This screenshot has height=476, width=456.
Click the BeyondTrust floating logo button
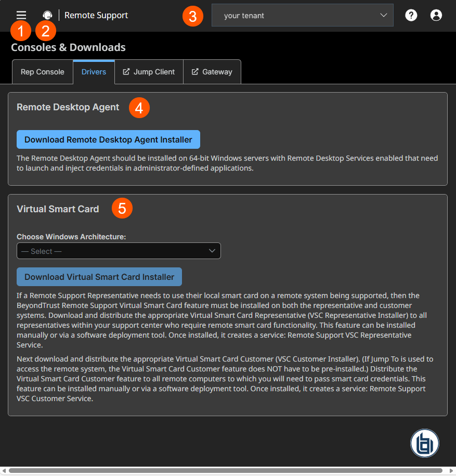(x=424, y=443)
